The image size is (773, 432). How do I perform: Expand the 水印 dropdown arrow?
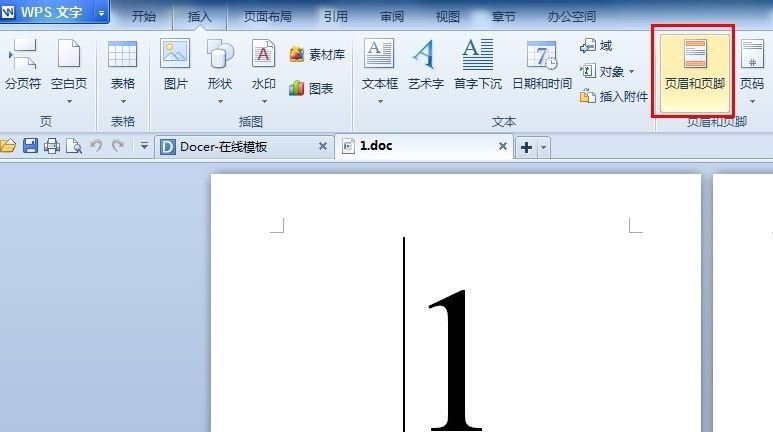tap(264, 102)
